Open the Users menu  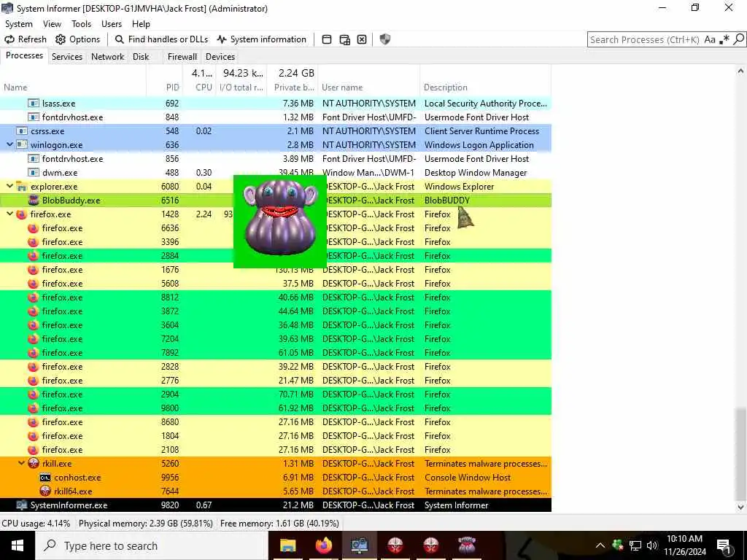112,24
